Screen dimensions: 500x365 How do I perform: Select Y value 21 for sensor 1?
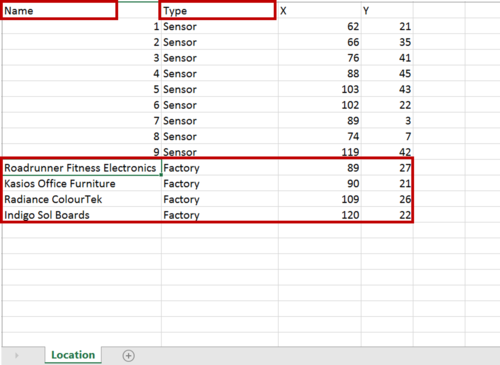click(387, 26)
